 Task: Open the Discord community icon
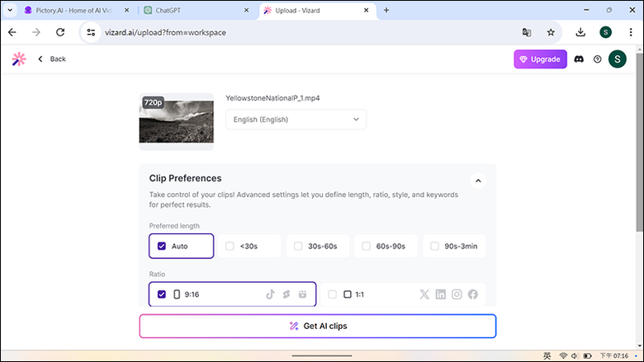pos(579,59)
